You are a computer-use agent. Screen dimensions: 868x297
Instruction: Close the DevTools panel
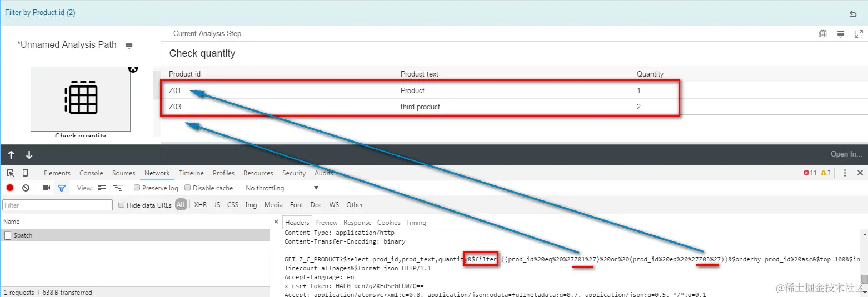(x=860, y=173)
